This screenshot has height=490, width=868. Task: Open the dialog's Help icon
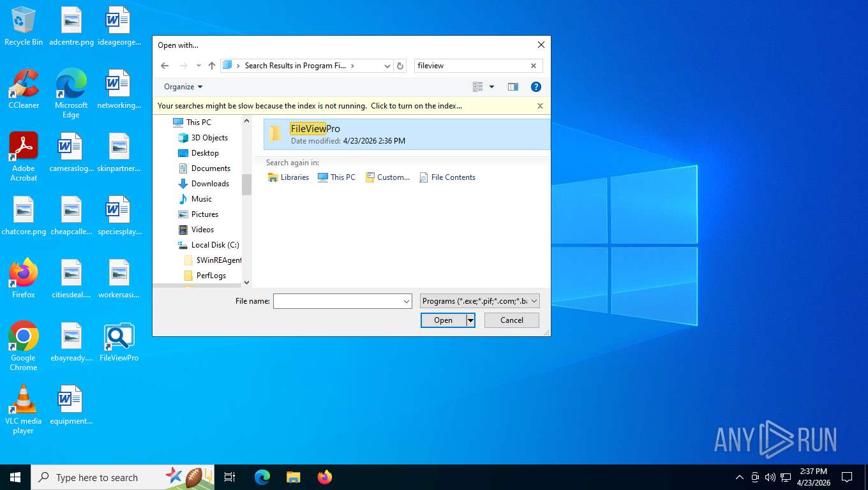point(536,87)
